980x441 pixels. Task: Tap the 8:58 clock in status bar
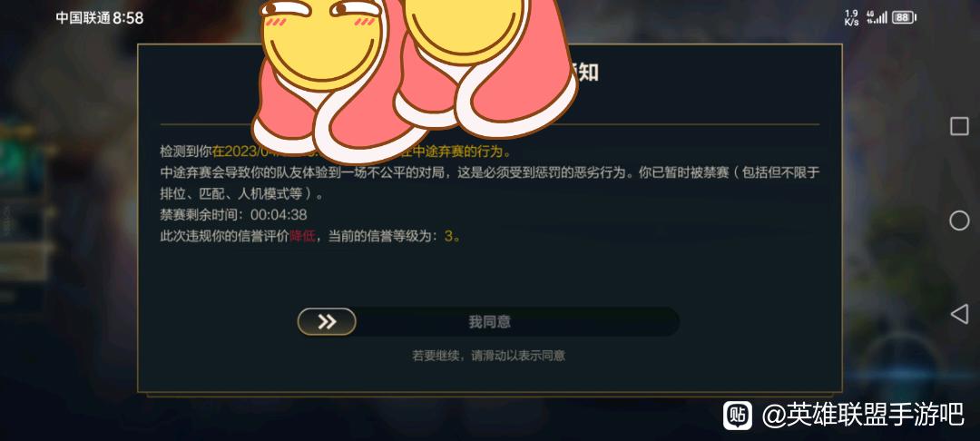tap(128, 18)
